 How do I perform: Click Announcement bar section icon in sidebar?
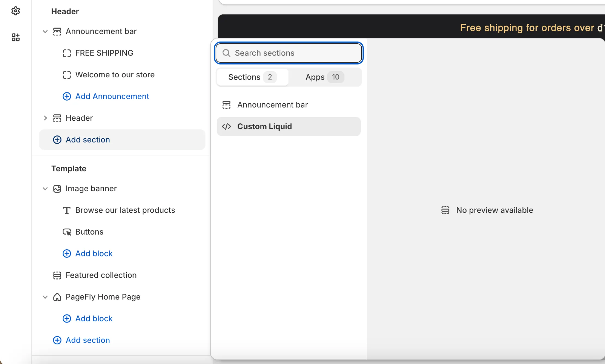(x=57, y=31)
